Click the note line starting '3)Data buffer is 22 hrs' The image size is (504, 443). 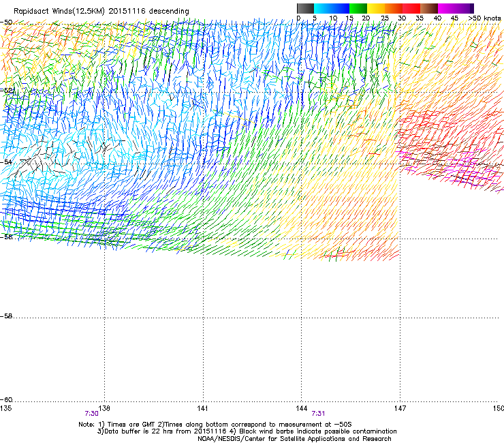click(x=247, y=431)
